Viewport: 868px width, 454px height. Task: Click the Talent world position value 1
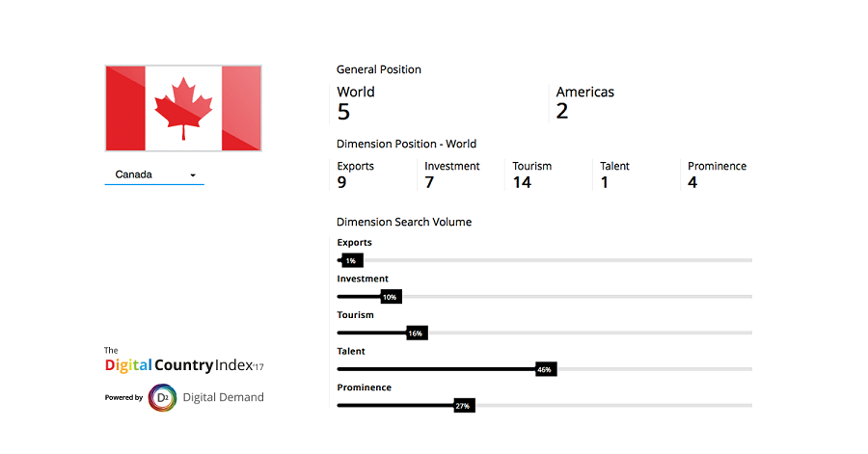[605, 182]
